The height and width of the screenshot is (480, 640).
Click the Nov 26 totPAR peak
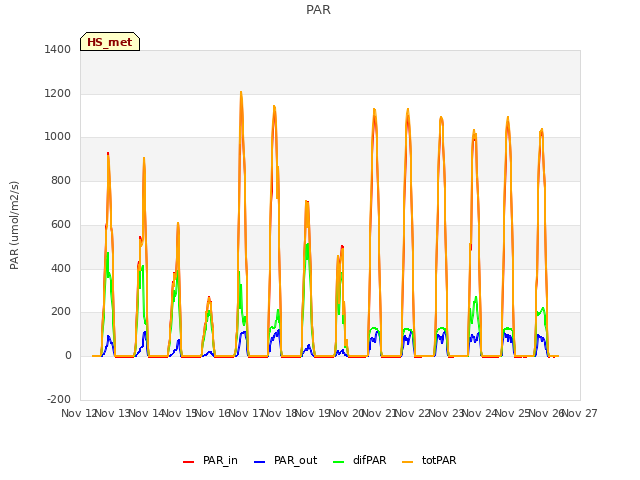click(x=542, y=130)
